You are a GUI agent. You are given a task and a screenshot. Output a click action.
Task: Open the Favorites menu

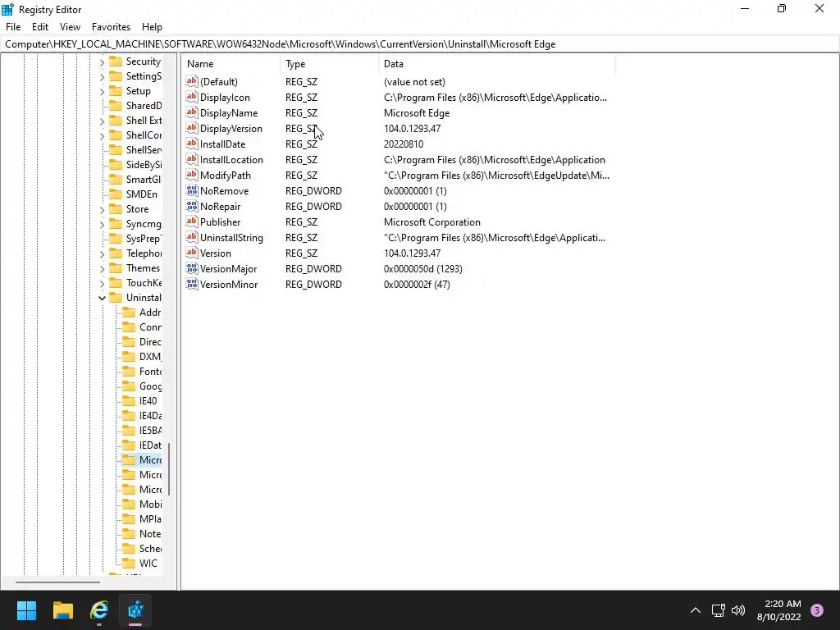click(x=111, y=27)
